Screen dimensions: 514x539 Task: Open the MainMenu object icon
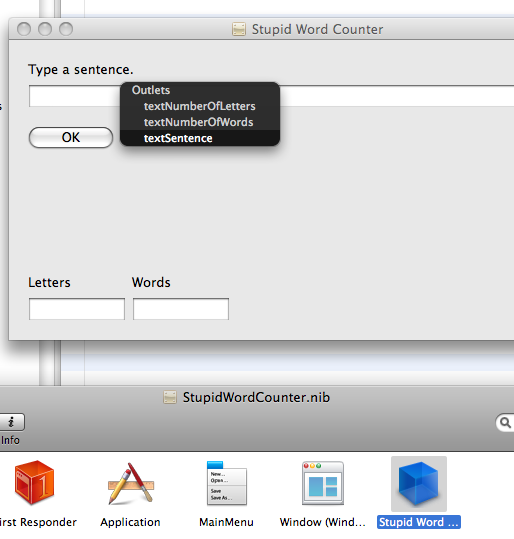tap(227, 483)
